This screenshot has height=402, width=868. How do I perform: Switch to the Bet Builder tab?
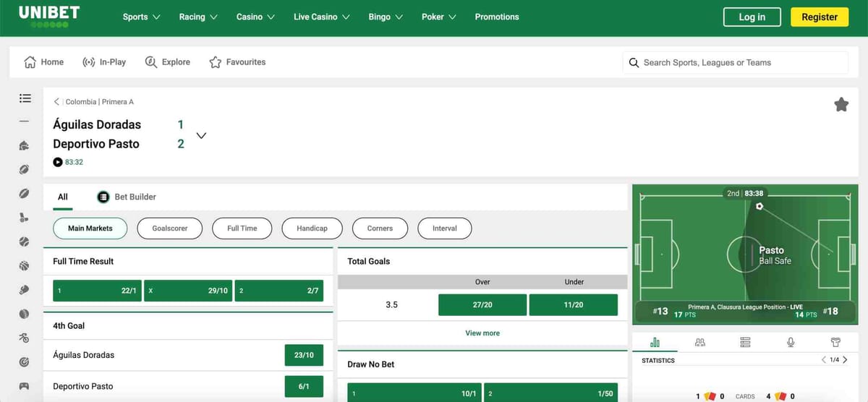pyautogui.click(x=127, y=197)
